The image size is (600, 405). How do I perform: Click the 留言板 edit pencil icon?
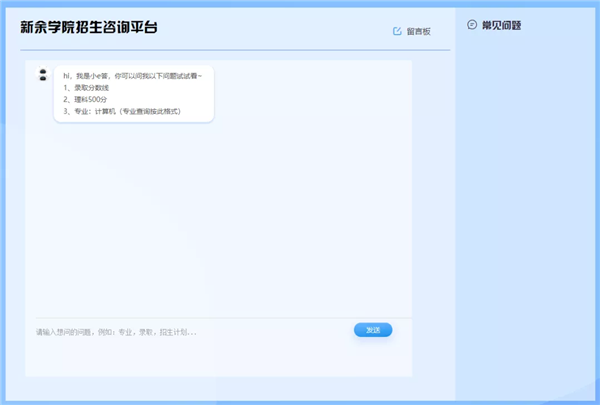coord(397,31)
